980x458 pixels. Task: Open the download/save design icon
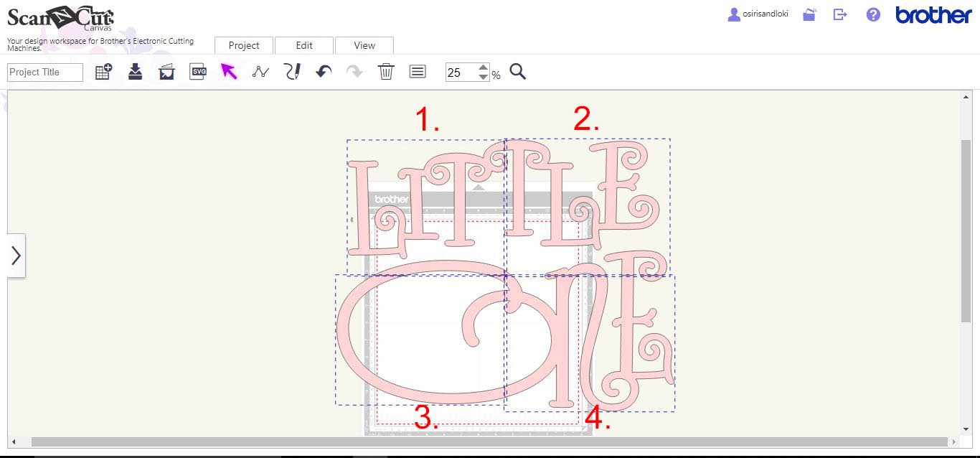click(134, 71)
